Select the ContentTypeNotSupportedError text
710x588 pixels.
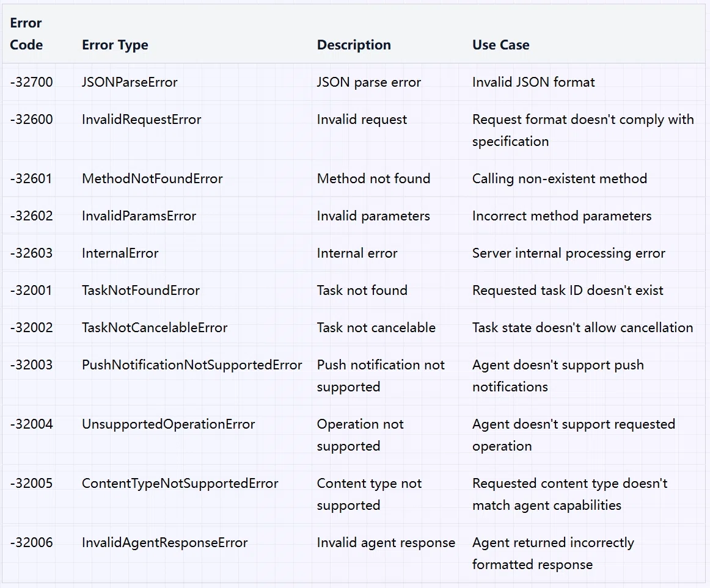tap(180, 484)
